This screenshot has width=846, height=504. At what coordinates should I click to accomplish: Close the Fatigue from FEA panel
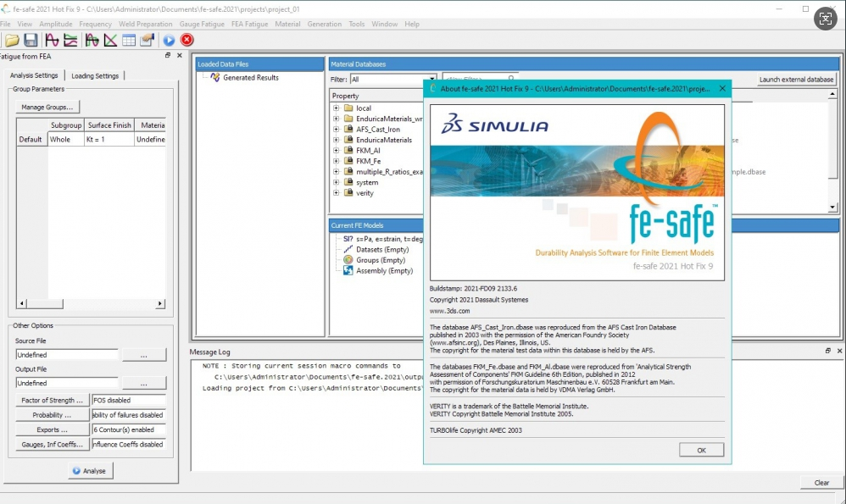(180, 56)
